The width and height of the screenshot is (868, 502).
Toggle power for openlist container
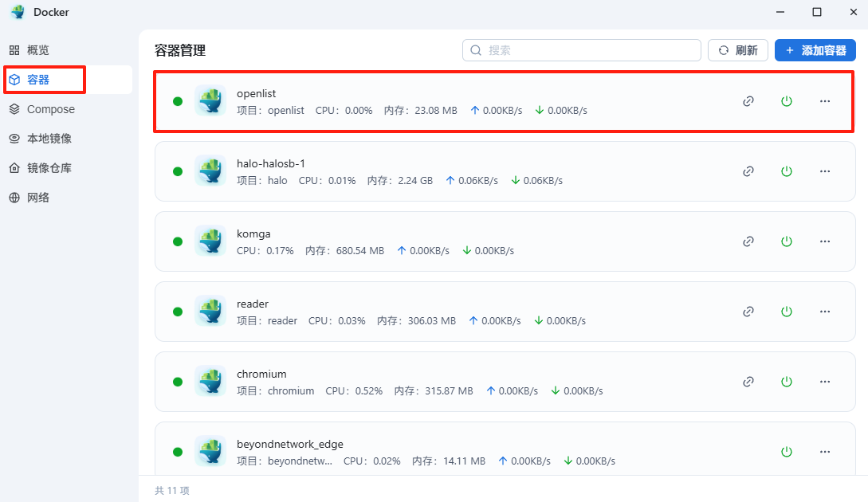point(787,101)
